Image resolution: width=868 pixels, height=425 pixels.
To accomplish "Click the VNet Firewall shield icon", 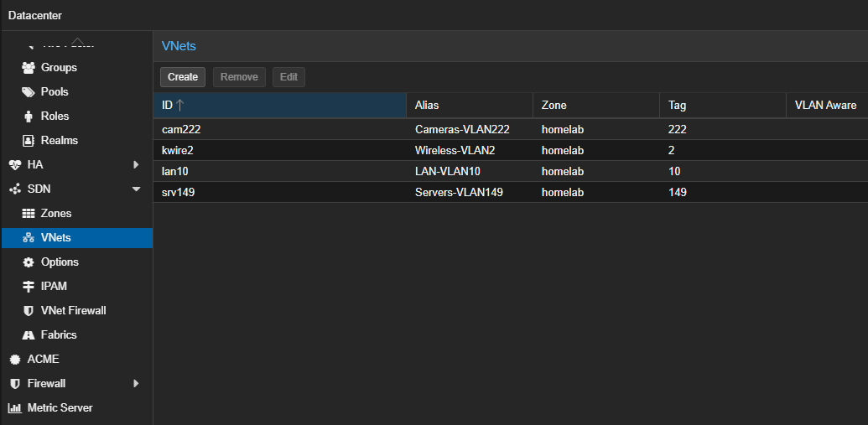I will pyautogui.click(x=29, y=311).
